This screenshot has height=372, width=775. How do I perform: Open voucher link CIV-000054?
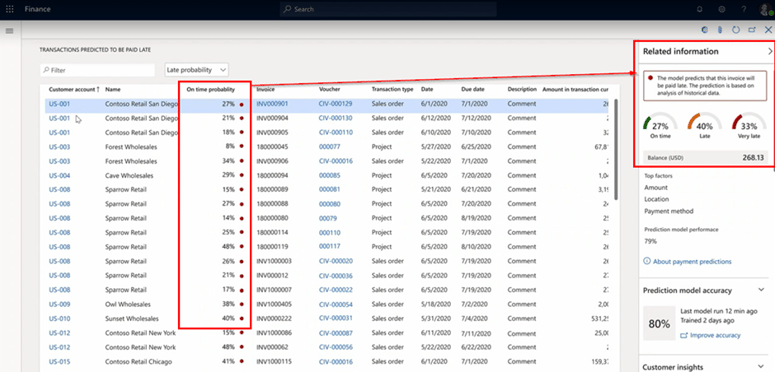(336, 304)
